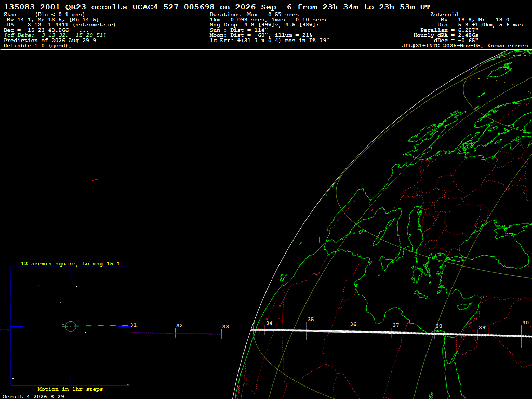Click the time marker labeled 39

click(x=482, y=327)
